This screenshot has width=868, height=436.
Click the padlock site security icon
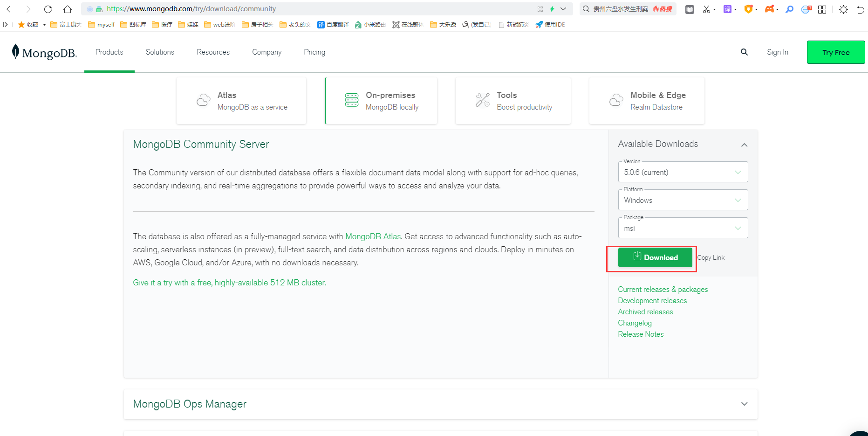(x=99, y=9)
